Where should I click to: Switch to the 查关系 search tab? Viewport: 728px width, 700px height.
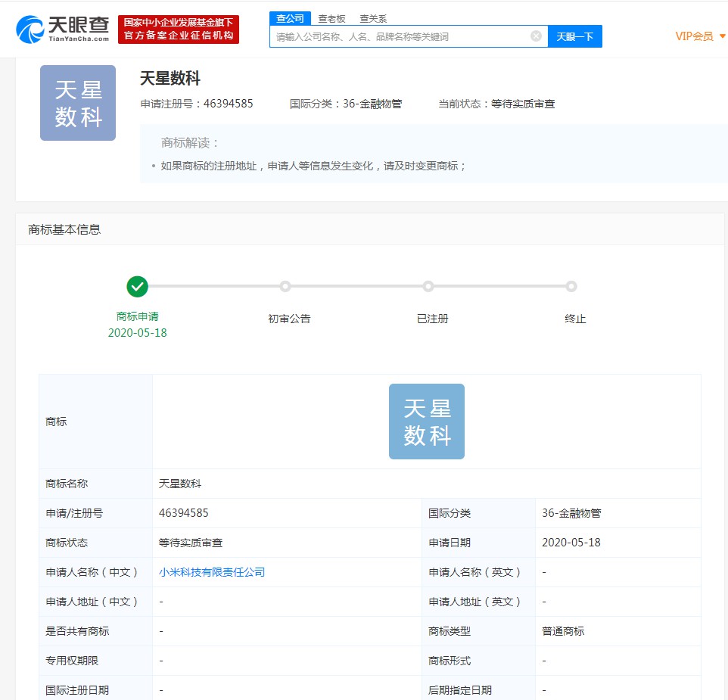click(x=373, y=19)
